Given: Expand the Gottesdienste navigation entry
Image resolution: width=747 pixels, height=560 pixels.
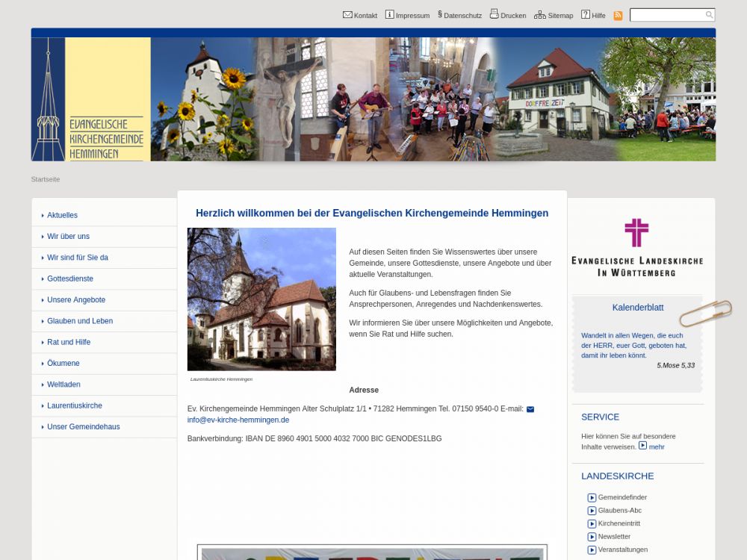Looking at the screenshot, I should [70, 279].
